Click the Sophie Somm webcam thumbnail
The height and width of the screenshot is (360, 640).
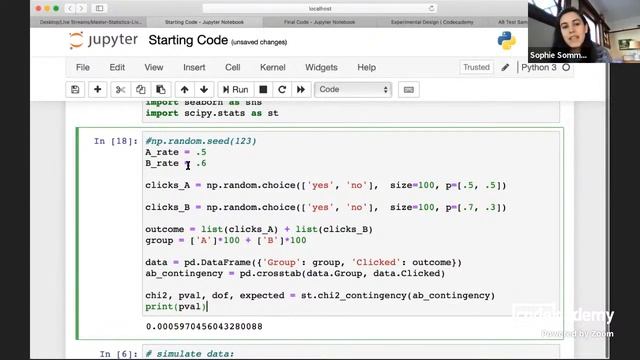click(x=584, y=31)
